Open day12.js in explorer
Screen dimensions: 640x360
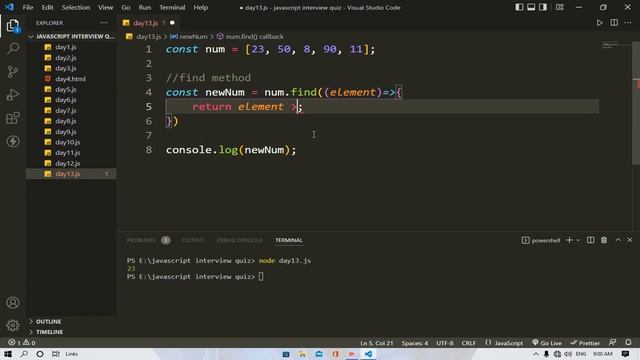pos(67,163)
